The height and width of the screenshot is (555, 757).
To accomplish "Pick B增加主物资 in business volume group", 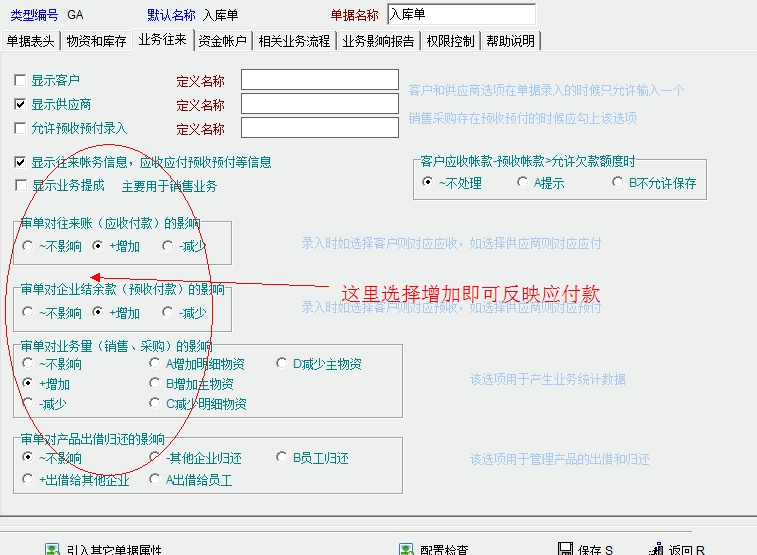I will coord(155,384).
